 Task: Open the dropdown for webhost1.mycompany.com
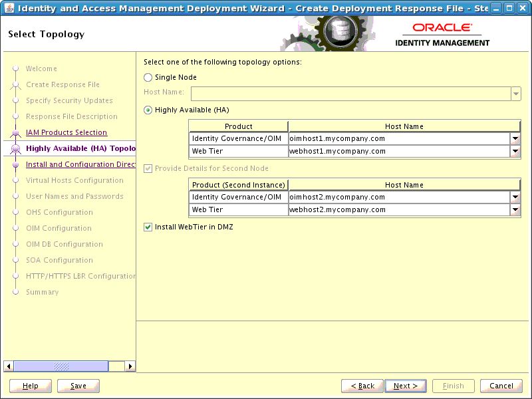pyautogui.click(x=515, y=152)
